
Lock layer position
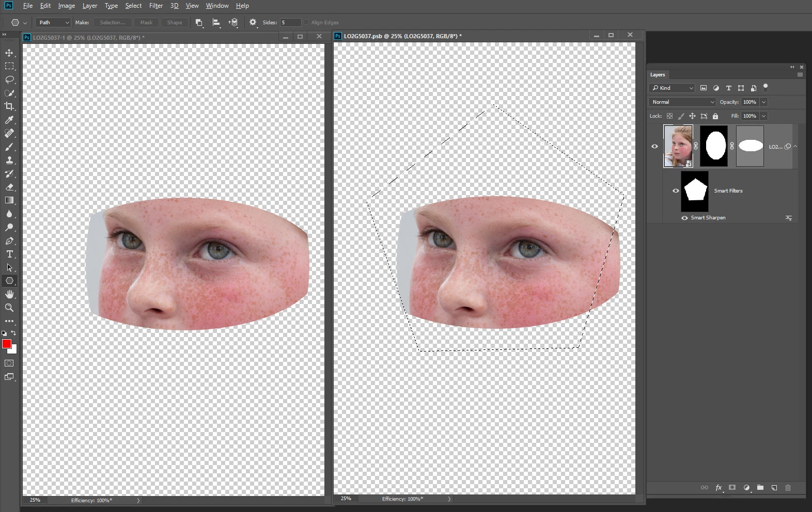[x=692, y=116]
